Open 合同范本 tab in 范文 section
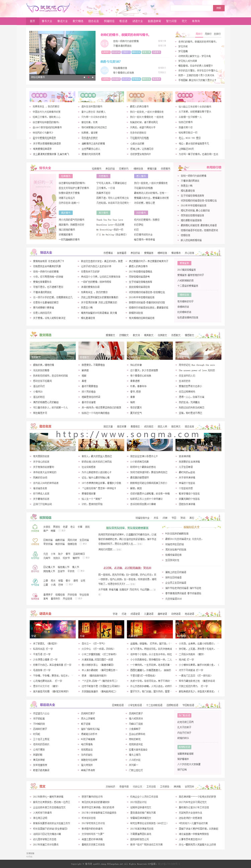Screen dimensions: 251x868 (189, 786)
